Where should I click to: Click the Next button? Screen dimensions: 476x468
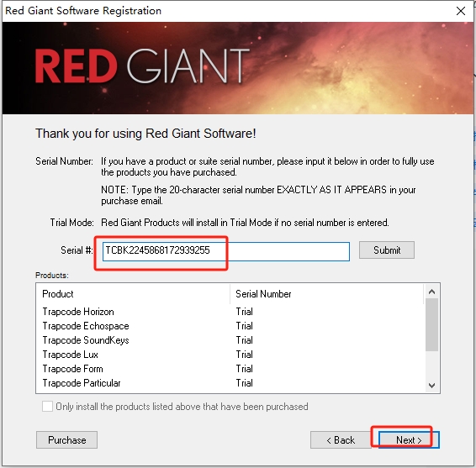coord(409,439)
